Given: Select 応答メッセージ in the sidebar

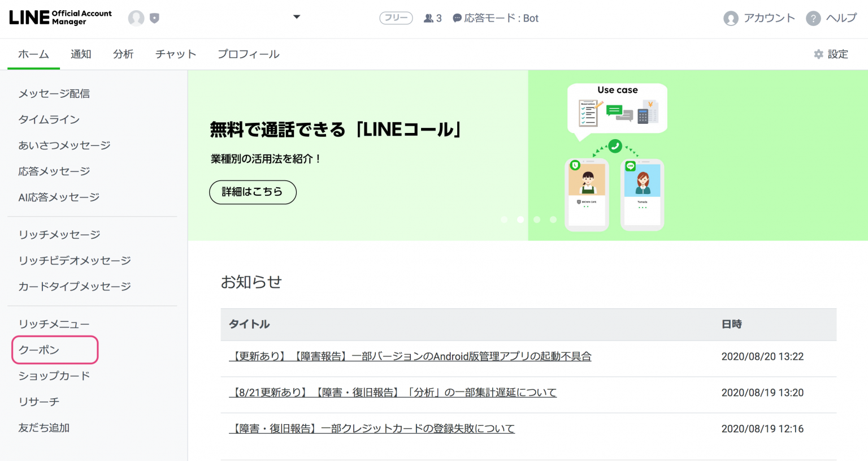Looking at the screenshot, I should click(54, 171).
